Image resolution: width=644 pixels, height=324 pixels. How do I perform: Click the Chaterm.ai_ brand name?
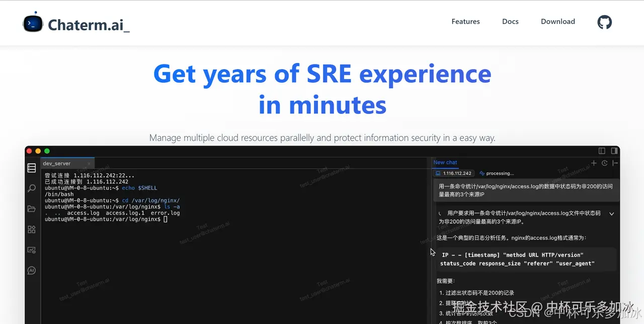89,24
